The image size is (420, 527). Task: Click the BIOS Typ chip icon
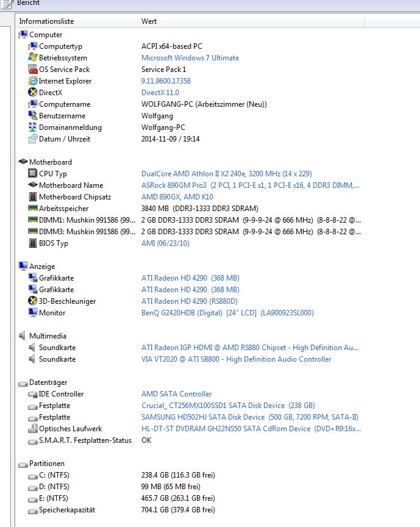click(32, 243)
